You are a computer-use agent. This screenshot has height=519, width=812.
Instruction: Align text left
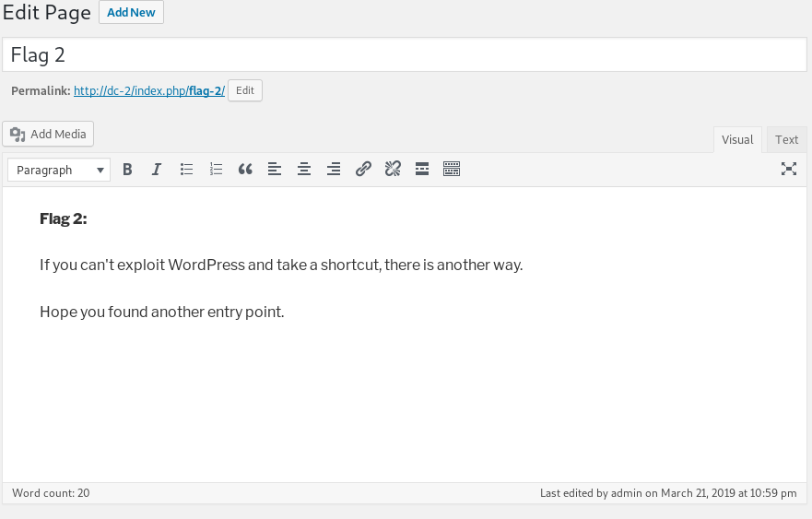click(275, 170)
